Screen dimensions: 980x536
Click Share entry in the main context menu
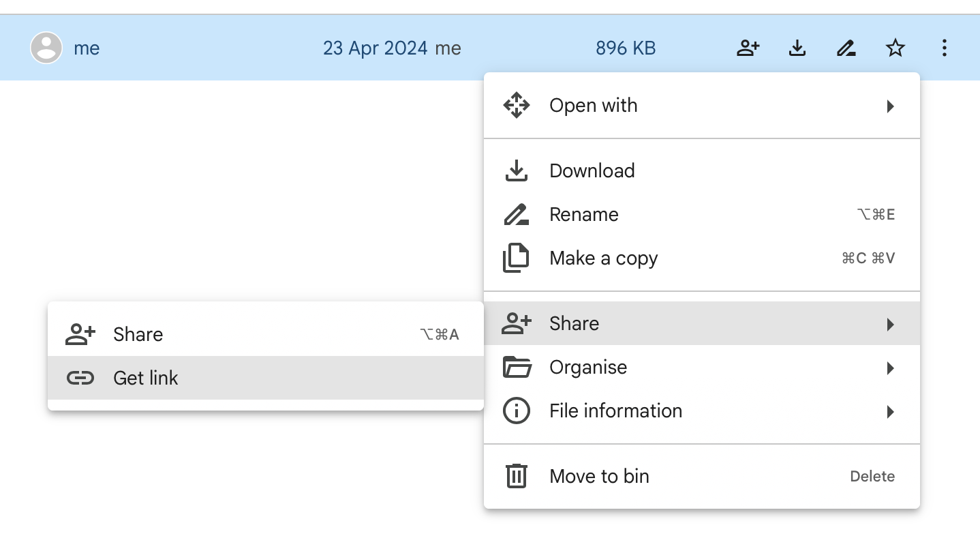tap(702, 324)
